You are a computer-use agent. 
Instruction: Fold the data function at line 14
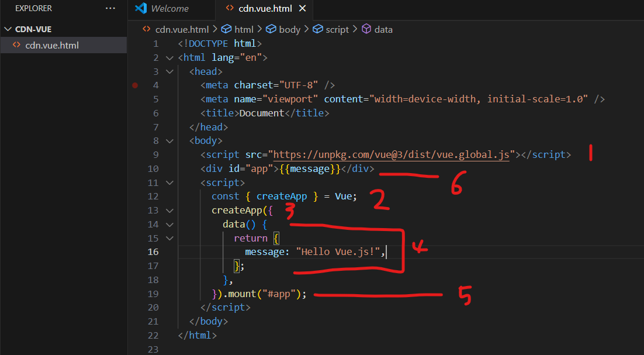coord(169,225)
